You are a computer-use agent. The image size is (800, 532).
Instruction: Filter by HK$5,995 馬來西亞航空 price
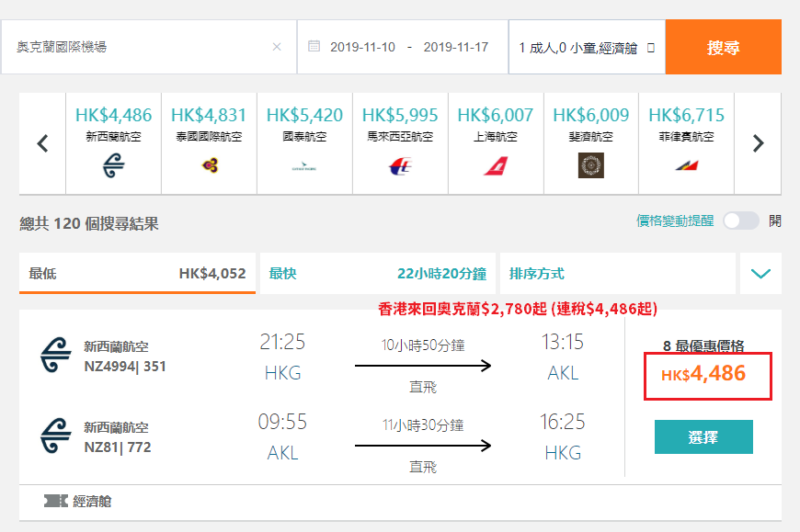pyautogui.click(x=400, y=115)
